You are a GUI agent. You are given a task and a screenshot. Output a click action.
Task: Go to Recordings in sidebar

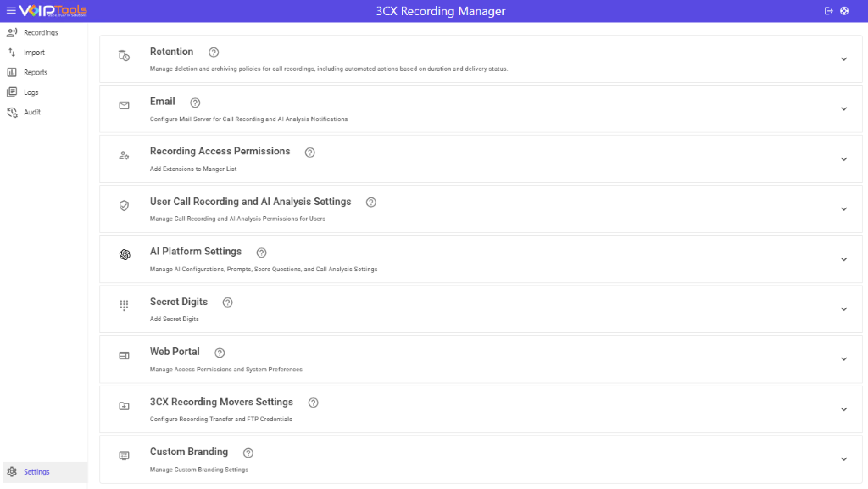[41, 33]
